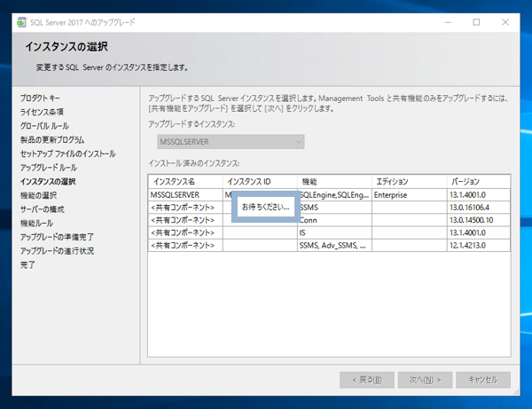Click the Enterprise edition cell
The image size is (532, 409).
point(410,195)
